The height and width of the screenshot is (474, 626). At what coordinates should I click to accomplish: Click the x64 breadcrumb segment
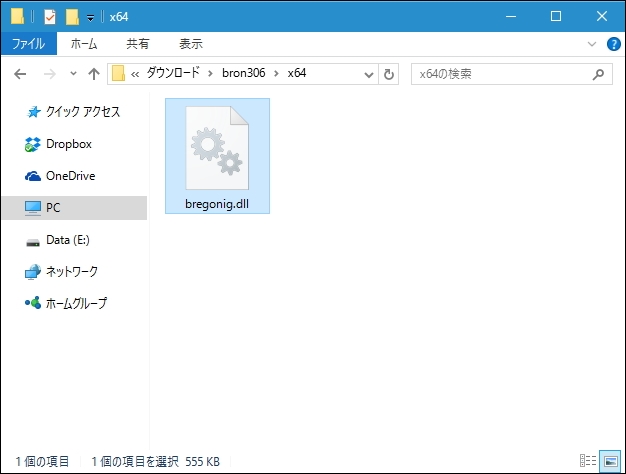(x=297, y=73)
